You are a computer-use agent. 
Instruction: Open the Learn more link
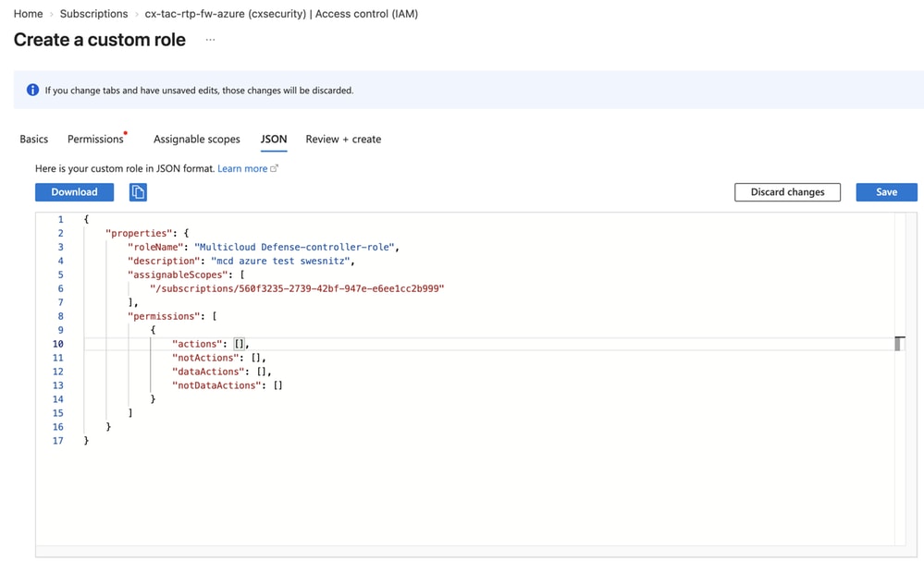242,168
